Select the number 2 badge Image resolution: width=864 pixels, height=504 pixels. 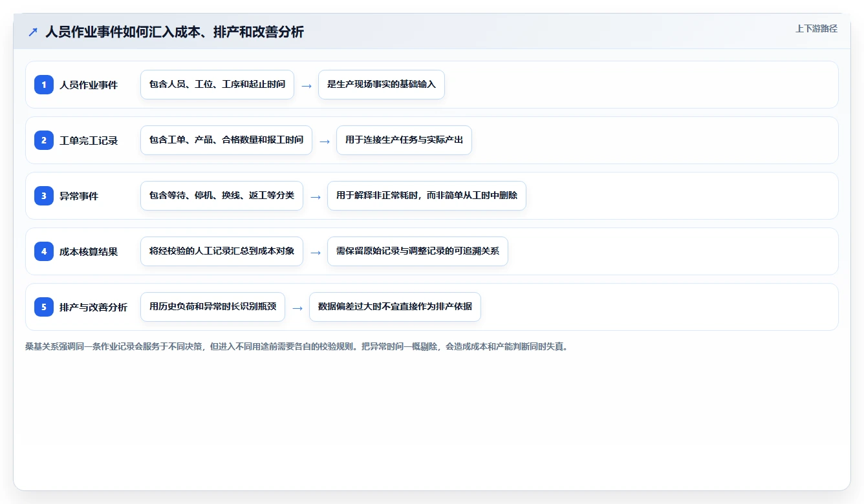(44, 140)
